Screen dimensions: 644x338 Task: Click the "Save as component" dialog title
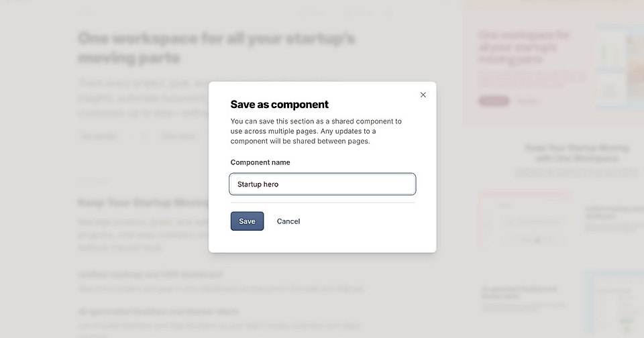point(279,104)
